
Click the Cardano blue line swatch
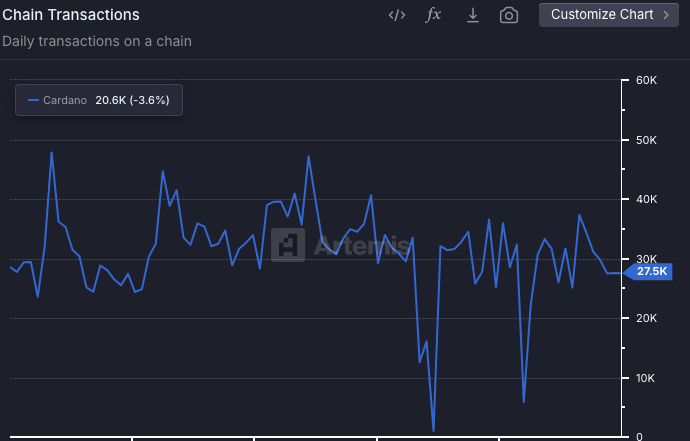click(x=33, y=100)
